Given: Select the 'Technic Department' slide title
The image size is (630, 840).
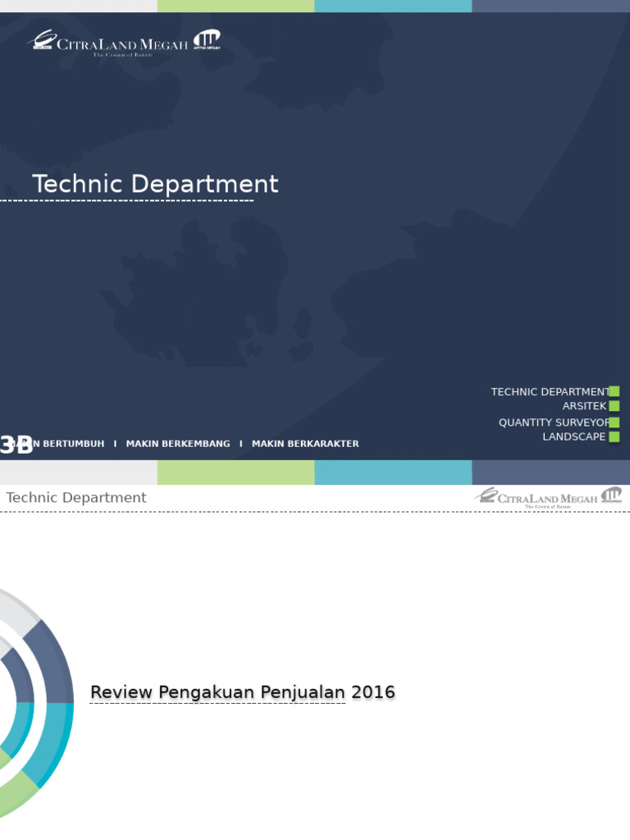Looking at the screenshot, I should (155, 184).
